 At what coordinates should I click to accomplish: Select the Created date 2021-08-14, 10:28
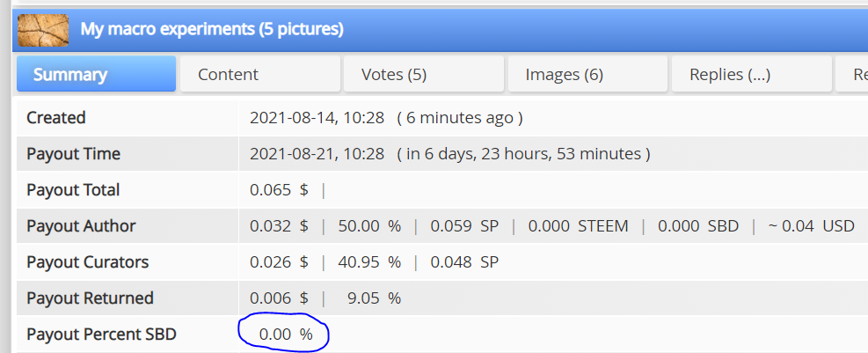(x=317, y=118)
